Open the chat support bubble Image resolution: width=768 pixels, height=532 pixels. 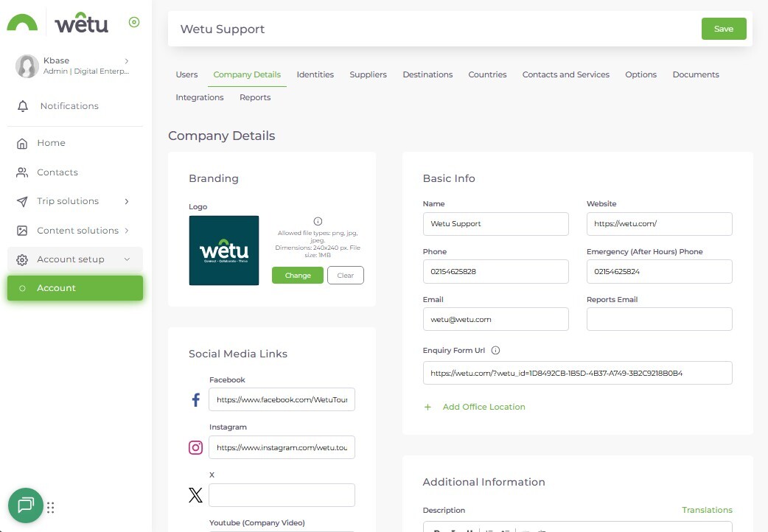click(x=26, y=505)
